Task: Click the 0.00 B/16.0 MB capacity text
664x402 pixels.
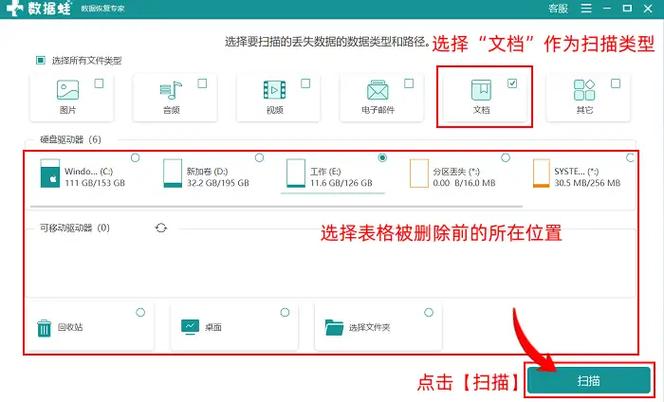Action: 464,183
